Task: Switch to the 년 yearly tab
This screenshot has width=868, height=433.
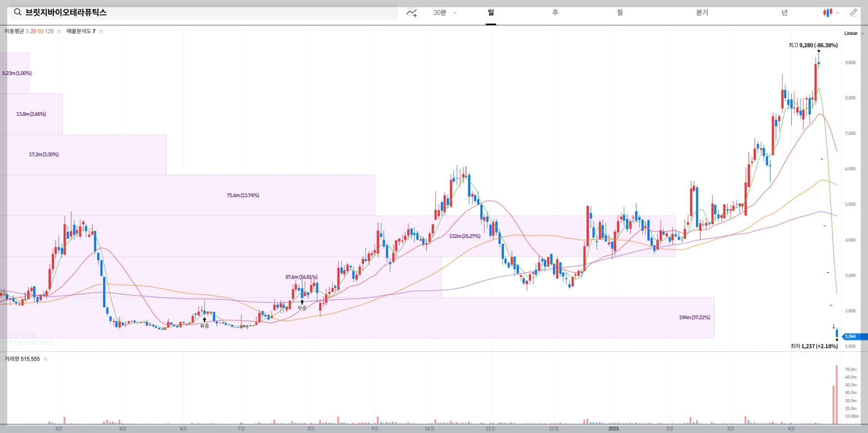Action: coord(785,13)
